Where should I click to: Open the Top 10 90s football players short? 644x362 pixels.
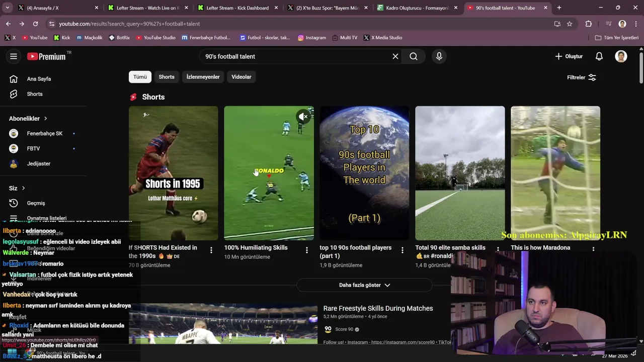[x=364, y=173]
